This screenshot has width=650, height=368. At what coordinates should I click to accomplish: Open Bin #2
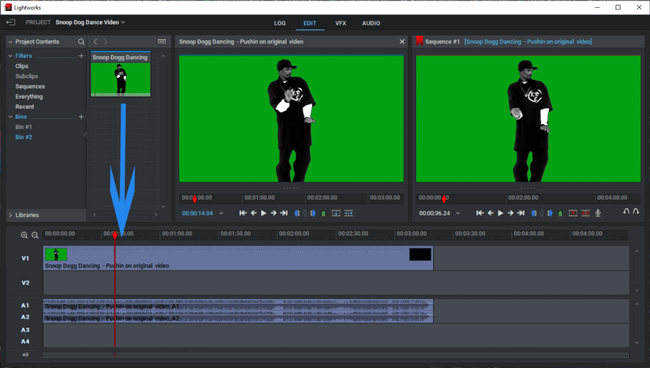24,137
